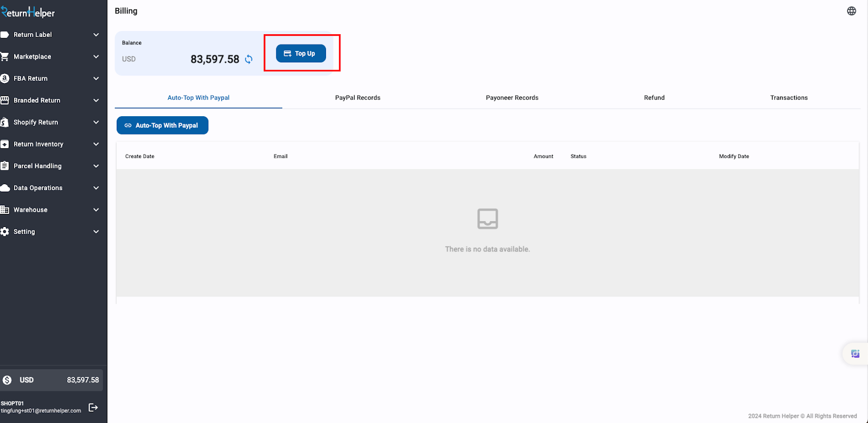This screenshot has height=423, width=868.
Task: Click the ReturnHelper logo
Action: pyautogui.click(x=28, y=12)
